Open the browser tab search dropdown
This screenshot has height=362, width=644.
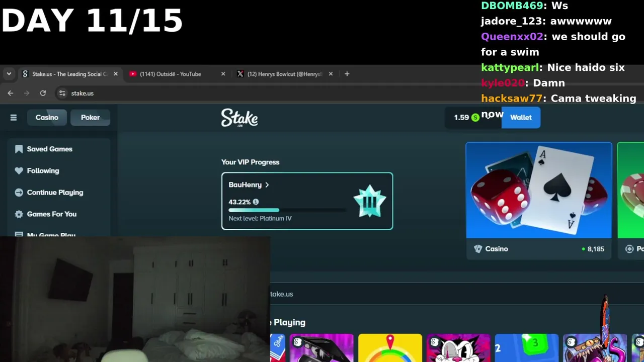pos(9,74)
